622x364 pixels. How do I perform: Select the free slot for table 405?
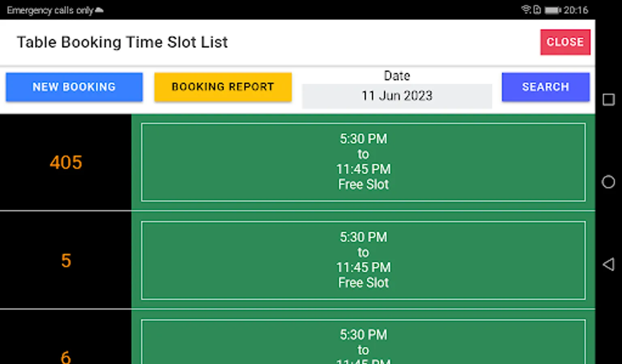point(363,162)
